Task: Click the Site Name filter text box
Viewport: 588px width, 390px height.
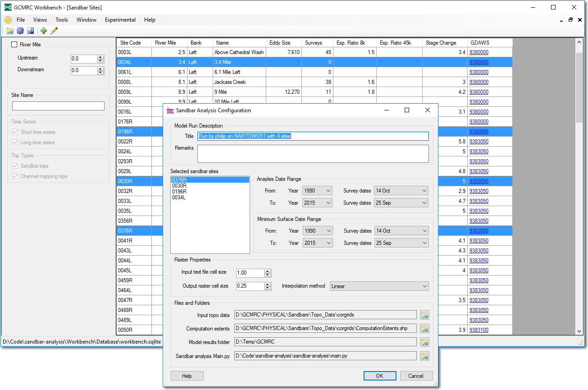Action: [58, 106]
